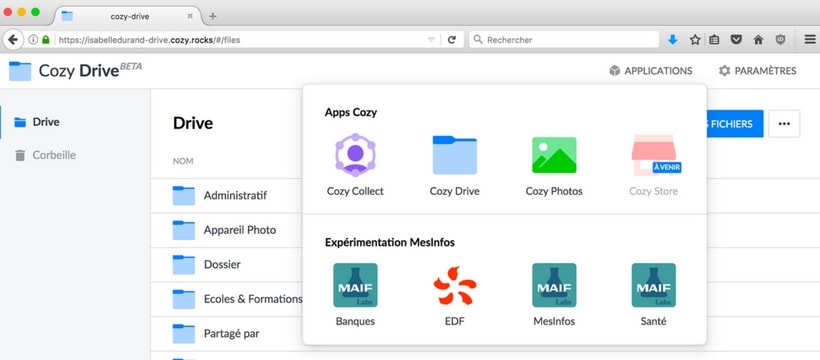Open Pocket icon in toolbar
This screenshot has height=360, width=820.
736,40
